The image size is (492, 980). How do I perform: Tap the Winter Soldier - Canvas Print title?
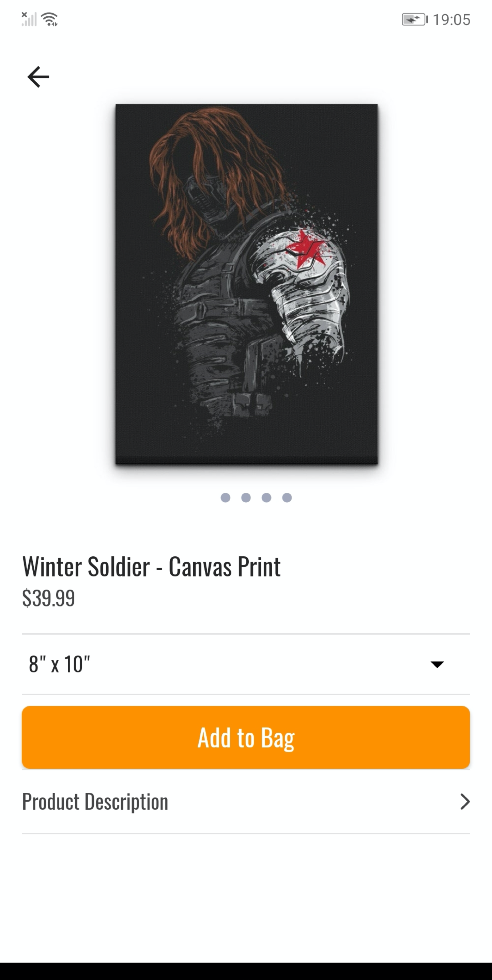[151, 567]
